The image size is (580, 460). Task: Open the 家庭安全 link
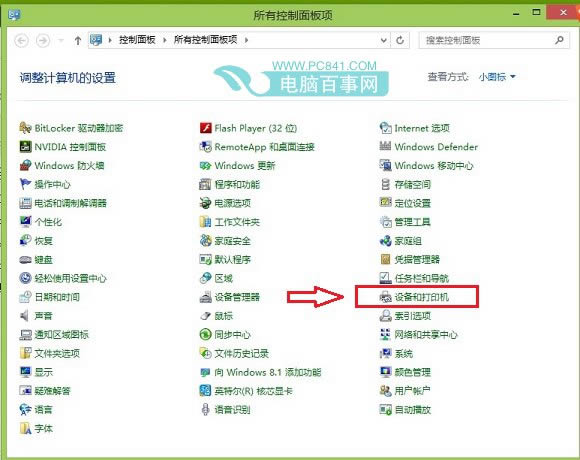[x=233, y=241]
